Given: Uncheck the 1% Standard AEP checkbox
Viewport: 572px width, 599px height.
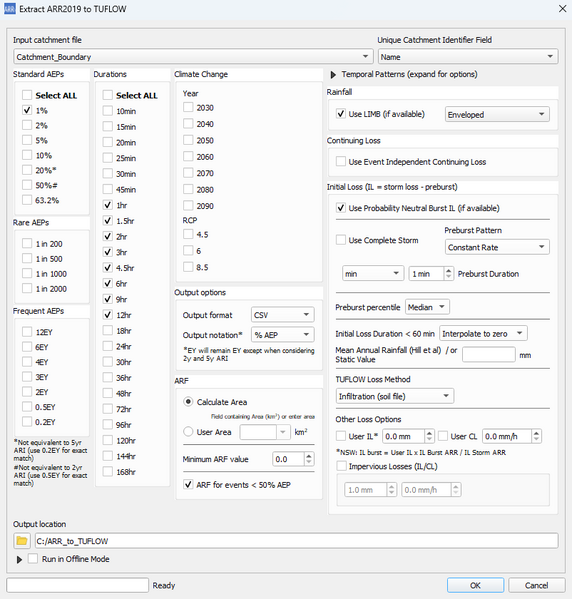Looking at the screenshot, I should click(x=27, y=110).
